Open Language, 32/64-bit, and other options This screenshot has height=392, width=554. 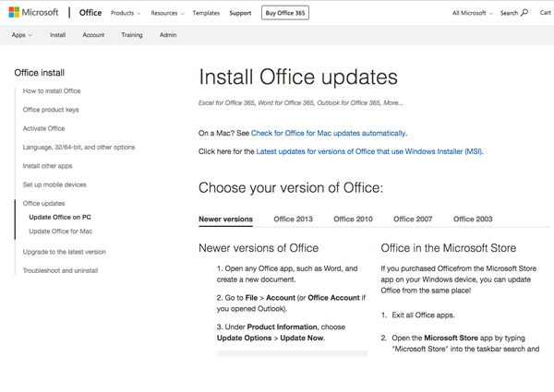[78, 148]
